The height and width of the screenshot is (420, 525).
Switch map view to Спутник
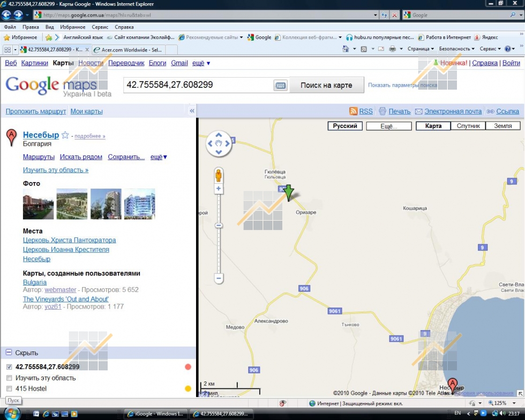(x=468, y=126)
